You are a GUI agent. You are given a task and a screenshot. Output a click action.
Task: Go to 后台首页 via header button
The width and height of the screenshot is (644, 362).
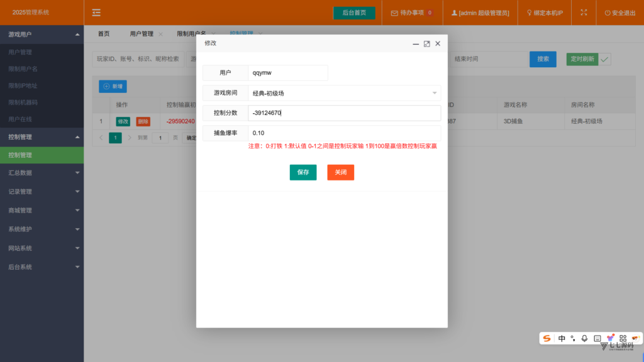[x=354, y=13]
